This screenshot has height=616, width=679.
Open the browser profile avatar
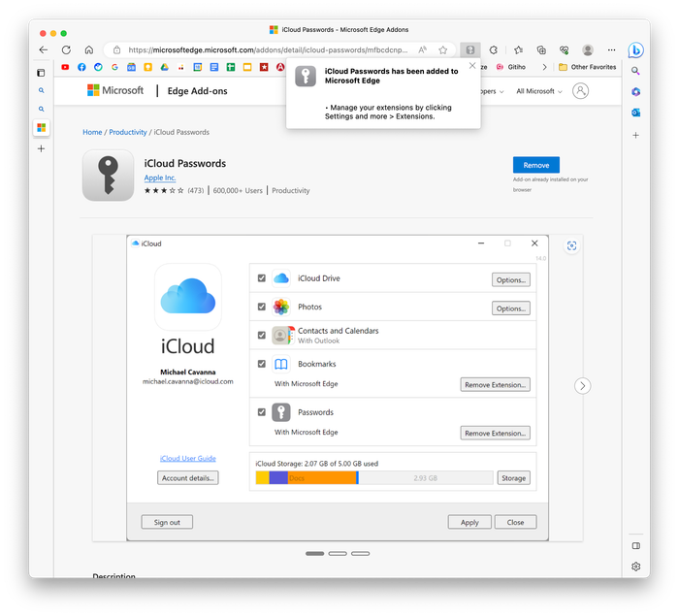[x=588, y=50]
